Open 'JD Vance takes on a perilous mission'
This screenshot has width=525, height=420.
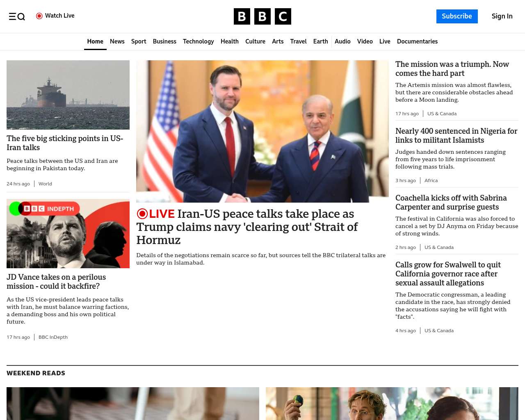tap(56, 282)
